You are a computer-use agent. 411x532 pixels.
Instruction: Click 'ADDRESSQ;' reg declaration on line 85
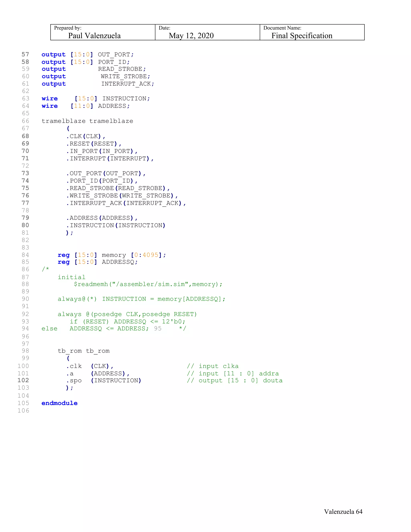pos(120,262)
